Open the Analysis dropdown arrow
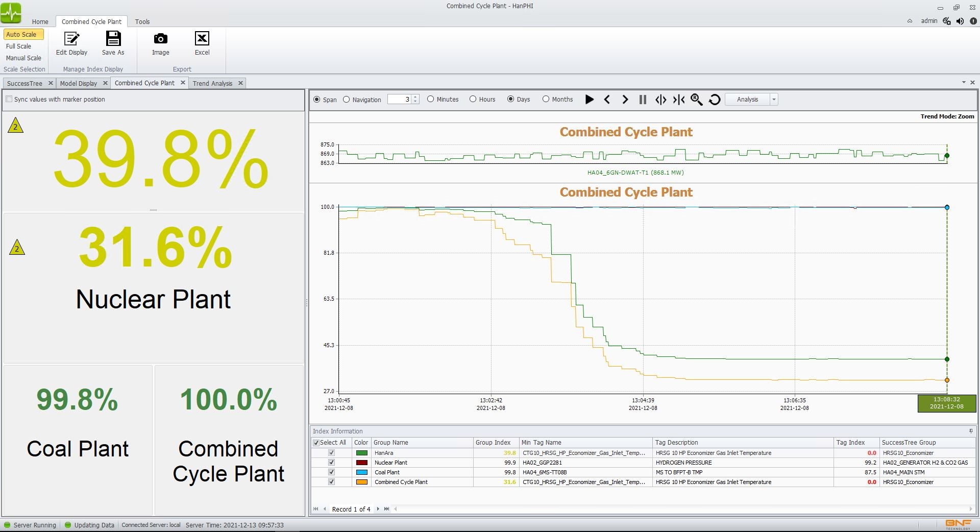980x532 pixels. point(774,100)
